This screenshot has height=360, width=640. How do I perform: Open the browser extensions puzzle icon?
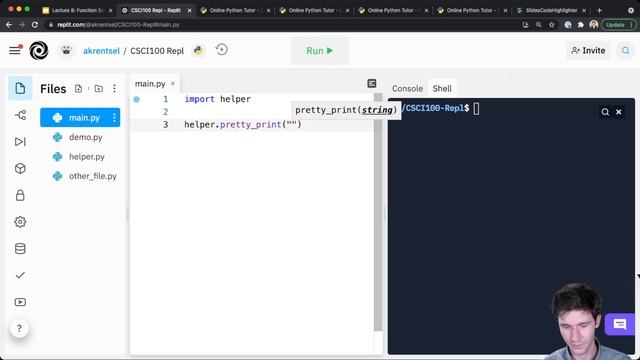[x=580, y=25]
